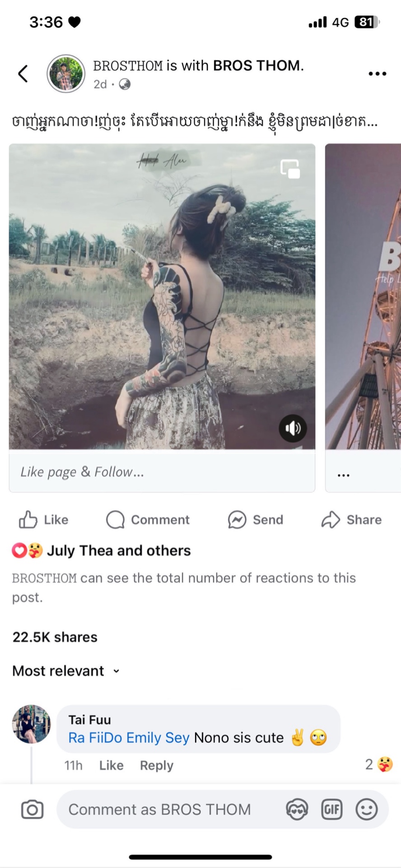Tap the Messenger Send icon
The width and height of the screenshot is (401, 868).
[237, 520]
